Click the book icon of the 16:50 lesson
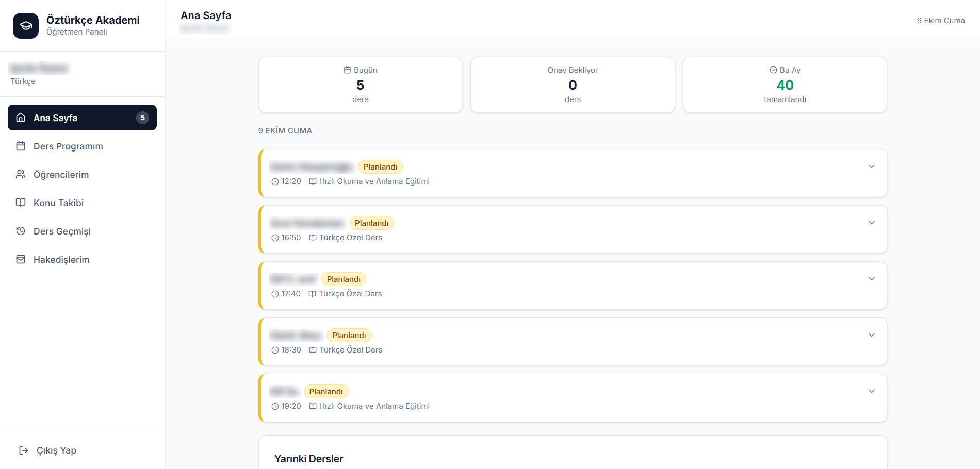Image resolution: width=980 pixels, height=469 pixels. point(313,238)
